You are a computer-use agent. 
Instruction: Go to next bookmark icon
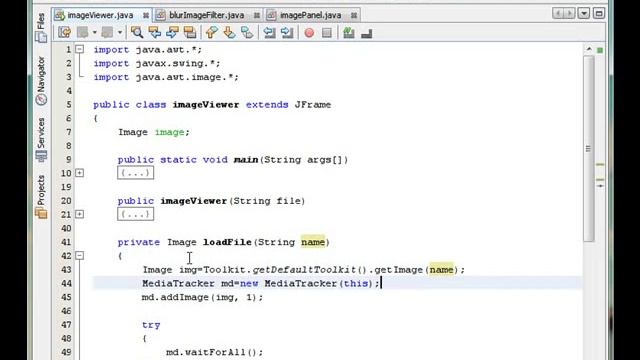(x=229, y=32)
